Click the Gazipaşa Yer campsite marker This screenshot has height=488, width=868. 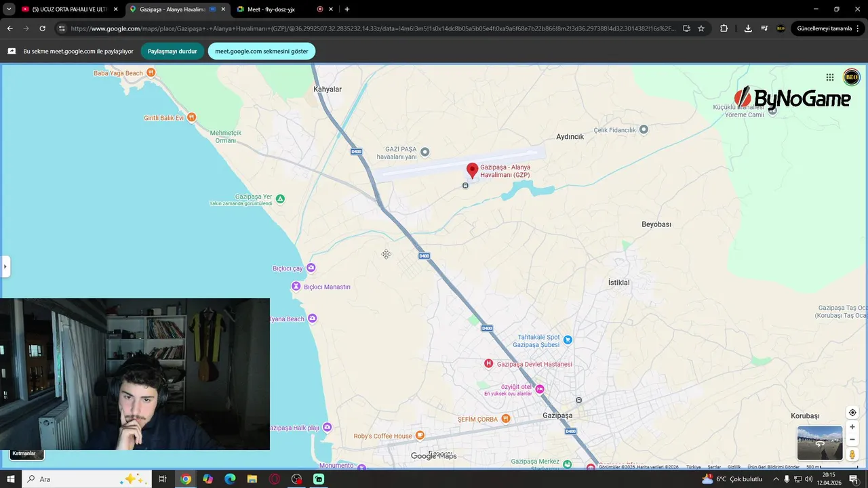coord(280,199)
